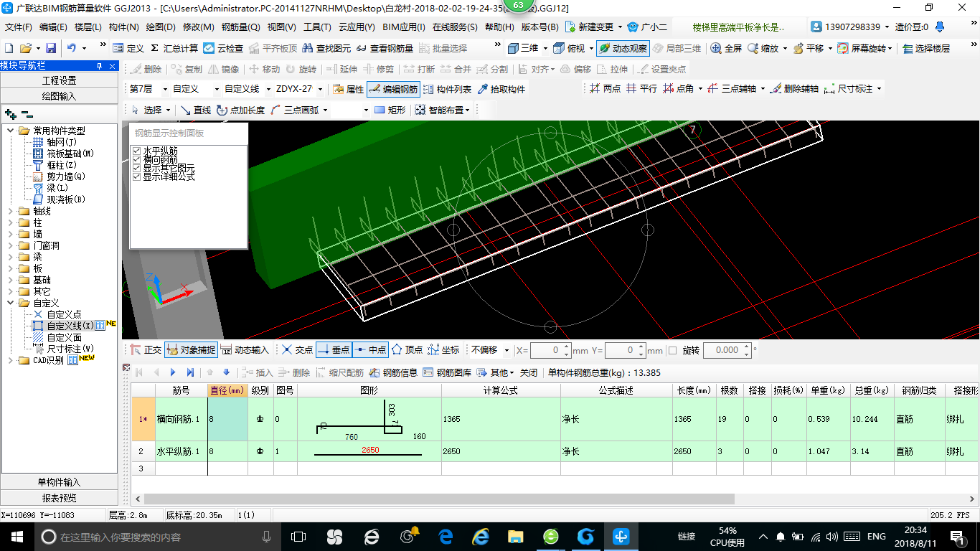This screenshot has height=551, width=980.
Task: Click 平行 parallel axis tool
Action: (x=641, y=89)
